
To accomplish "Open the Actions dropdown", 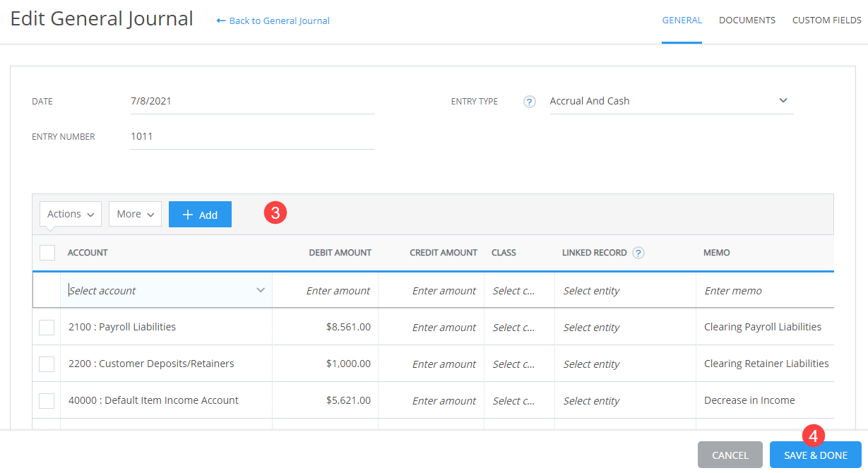I will pyautogui.click(x=70, y=213).
